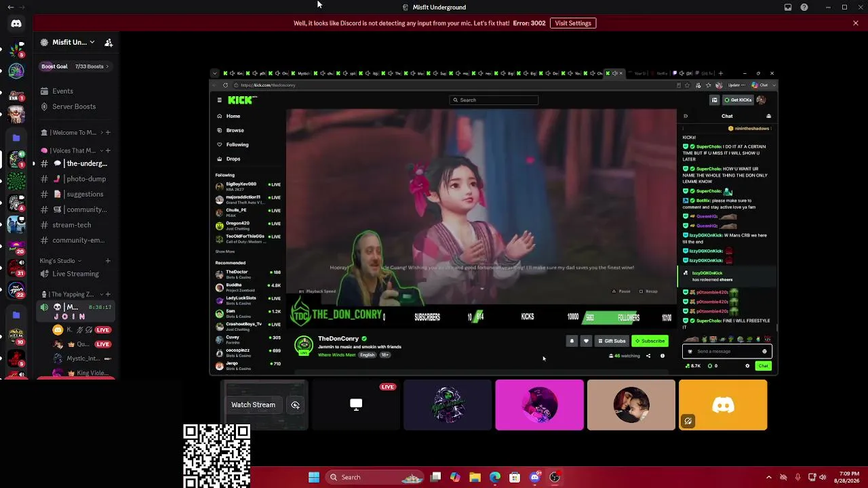Open Copilot from the taskbar
Screen dimensions: 868x488
[x=455, y=477]
